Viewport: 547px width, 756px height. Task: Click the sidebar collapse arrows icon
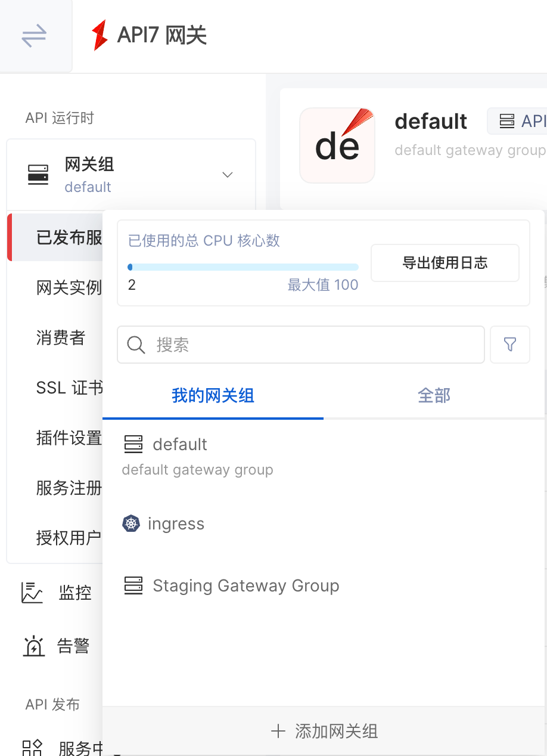point(34,36)
